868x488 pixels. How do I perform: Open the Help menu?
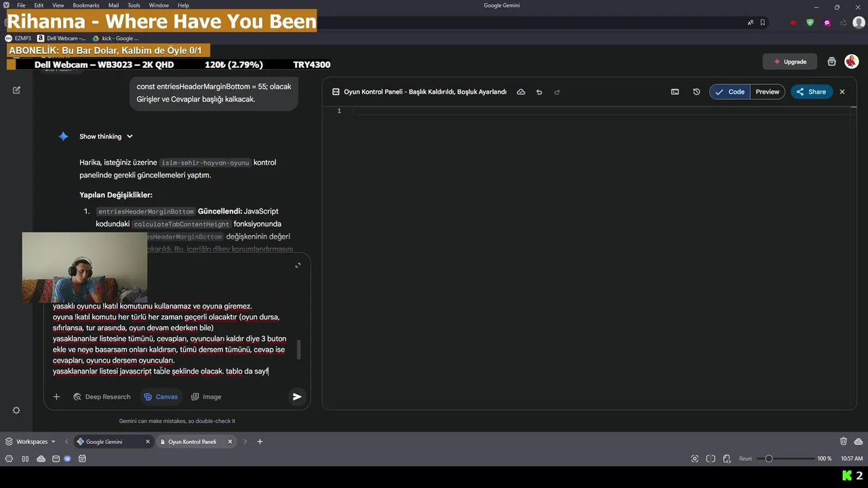[x=183, y=5]
